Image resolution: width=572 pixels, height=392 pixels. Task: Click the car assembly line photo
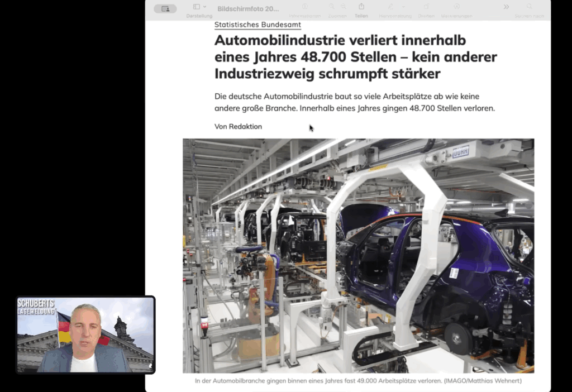358,255
